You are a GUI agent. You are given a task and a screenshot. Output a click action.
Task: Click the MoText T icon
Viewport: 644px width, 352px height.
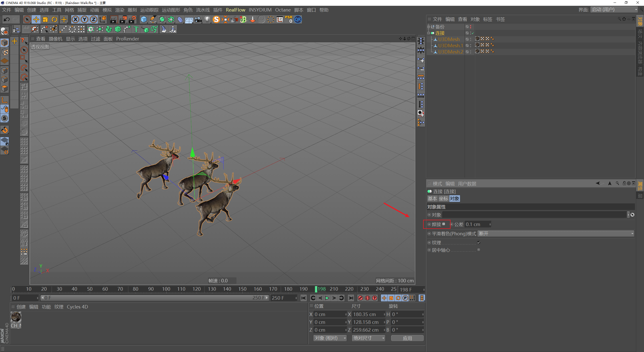tap(136, 29)
